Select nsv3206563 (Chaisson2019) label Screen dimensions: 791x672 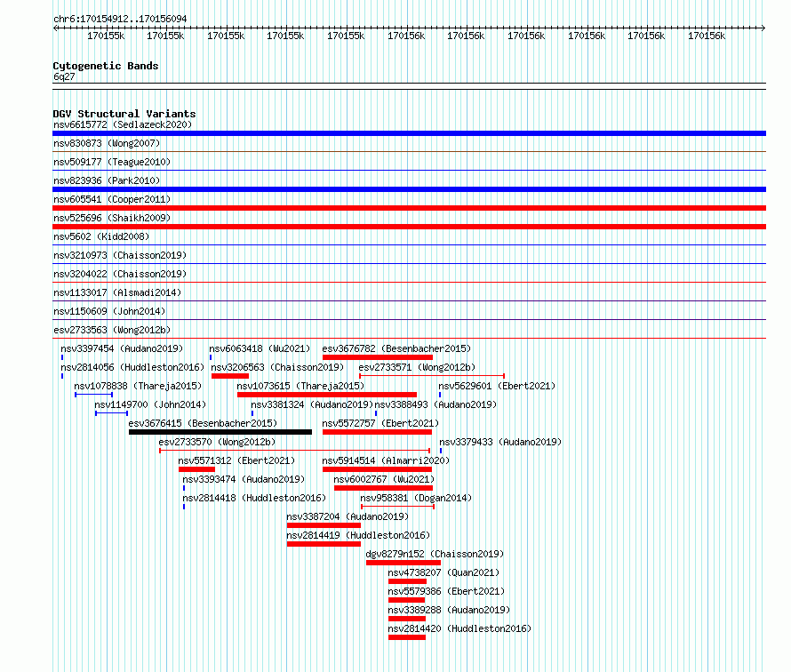pos(277,367)
